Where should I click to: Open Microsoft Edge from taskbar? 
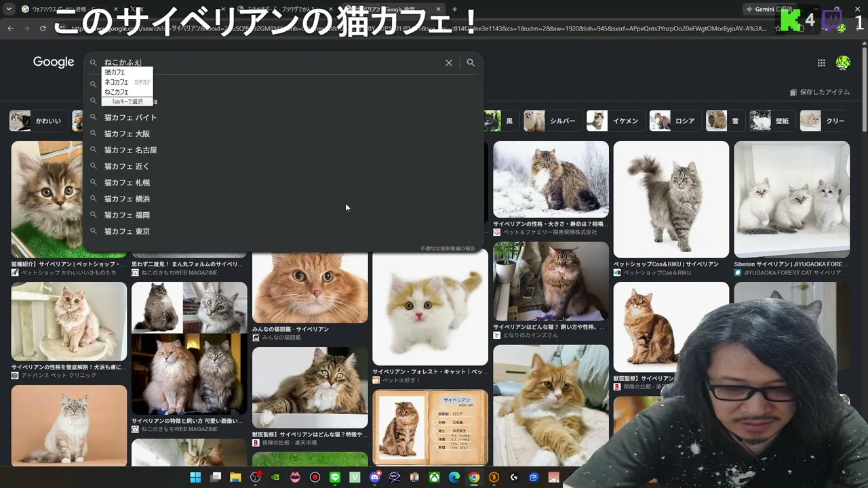[454, 477]
